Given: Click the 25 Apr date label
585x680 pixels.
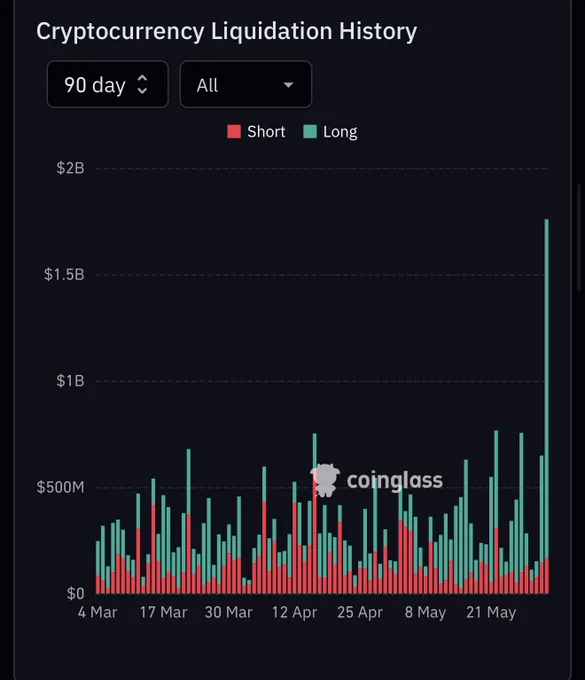Looking at the screenshot, I should tap(360, 612).
